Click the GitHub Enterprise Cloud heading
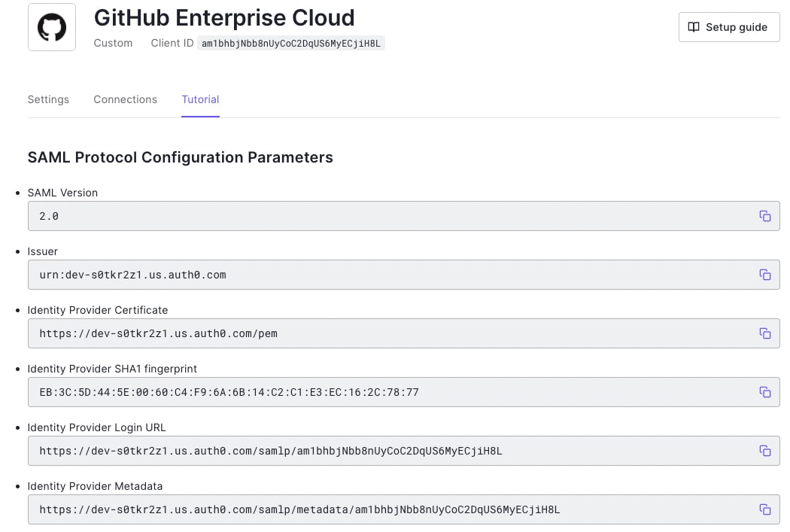This screenshot has width=790, height=532. [224, 18]
